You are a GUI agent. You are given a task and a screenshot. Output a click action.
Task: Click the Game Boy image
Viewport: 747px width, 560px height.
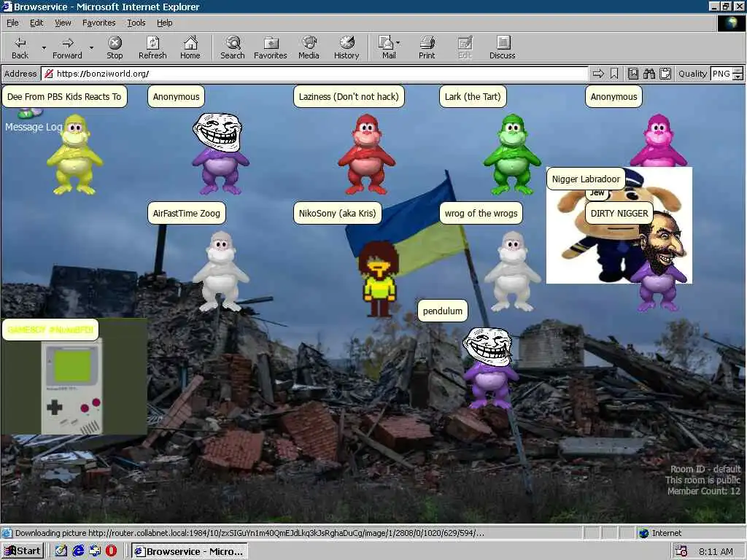click(x=72, y=386)
